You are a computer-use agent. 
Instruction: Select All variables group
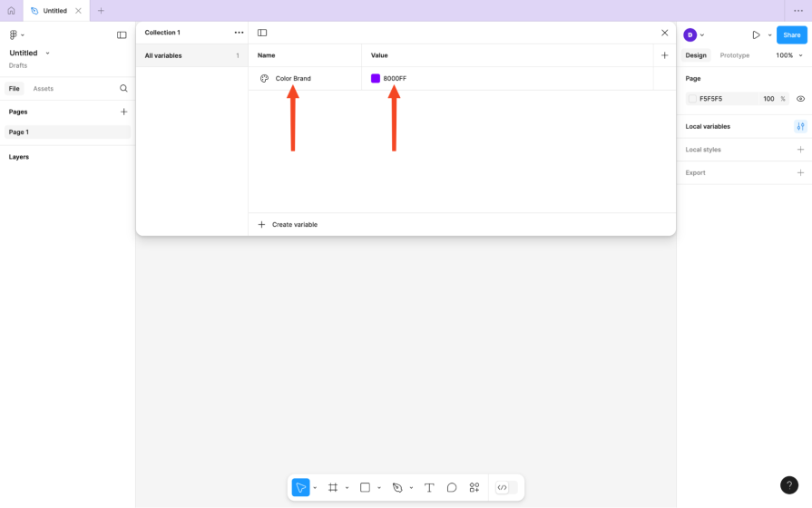pyautogui.click(x=191, y=55)
